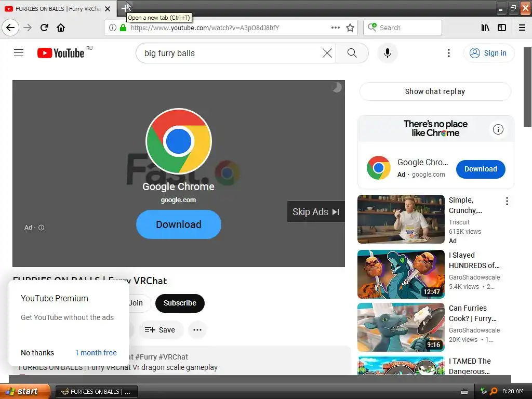
Task: Click Save to playlist button
Action: click(161, 330)
